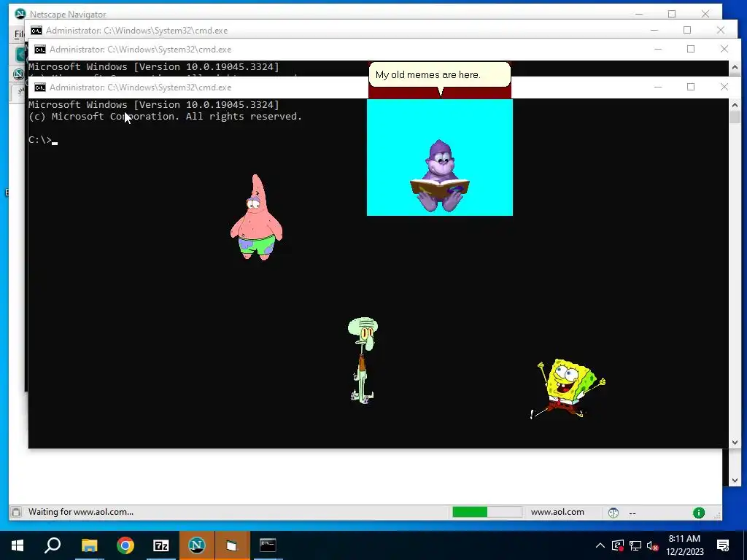747x560 pixels.
Task: Minimize the frontmost cmd window
Action: pyautogui.click(x=658, y=87)
